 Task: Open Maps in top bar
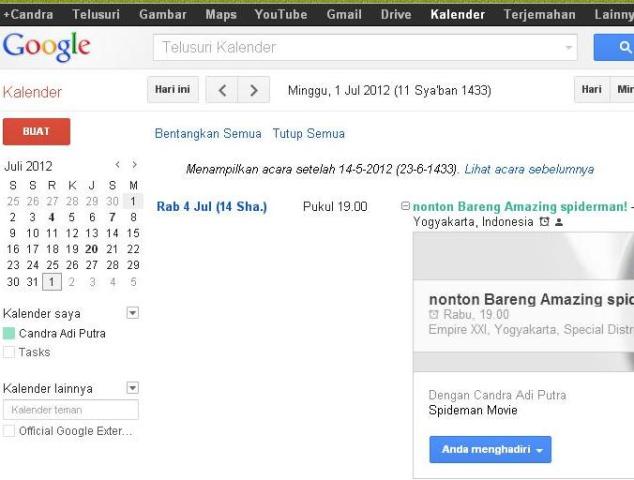221,15
